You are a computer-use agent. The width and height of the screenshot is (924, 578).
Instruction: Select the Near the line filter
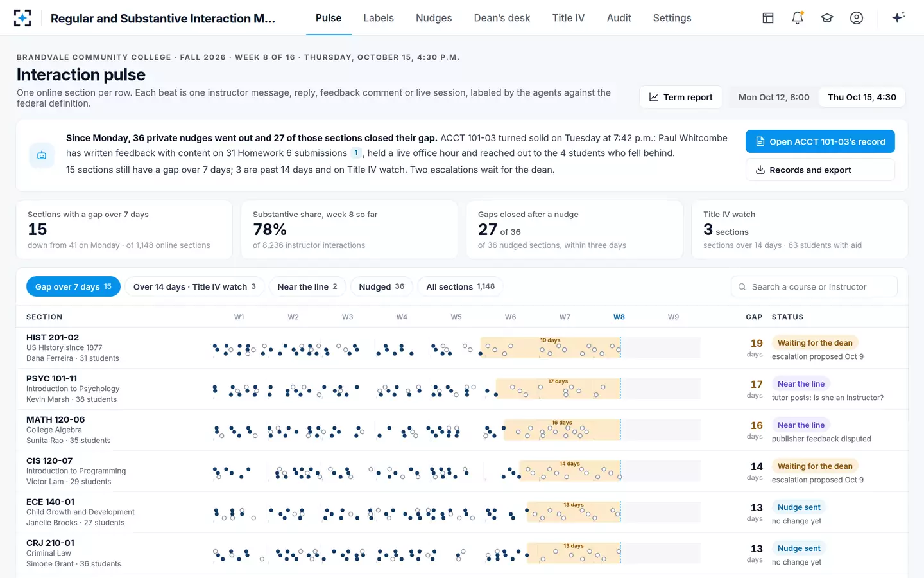pos(307,286)
